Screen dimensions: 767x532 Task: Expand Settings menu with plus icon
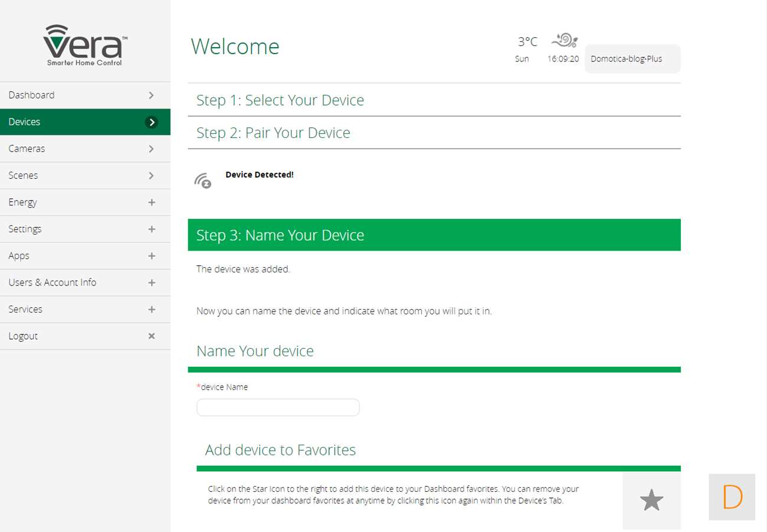pyautogui.click(x=152, y=229)
